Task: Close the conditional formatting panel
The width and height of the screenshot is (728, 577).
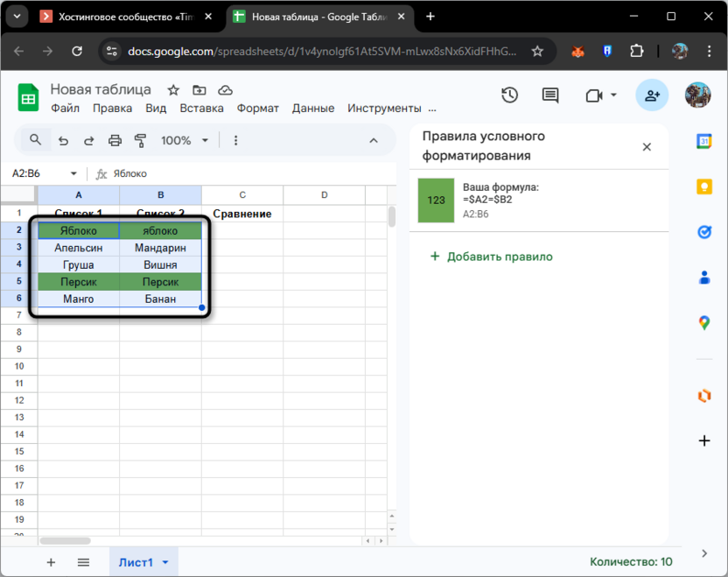Action: [x=647, y=146]
